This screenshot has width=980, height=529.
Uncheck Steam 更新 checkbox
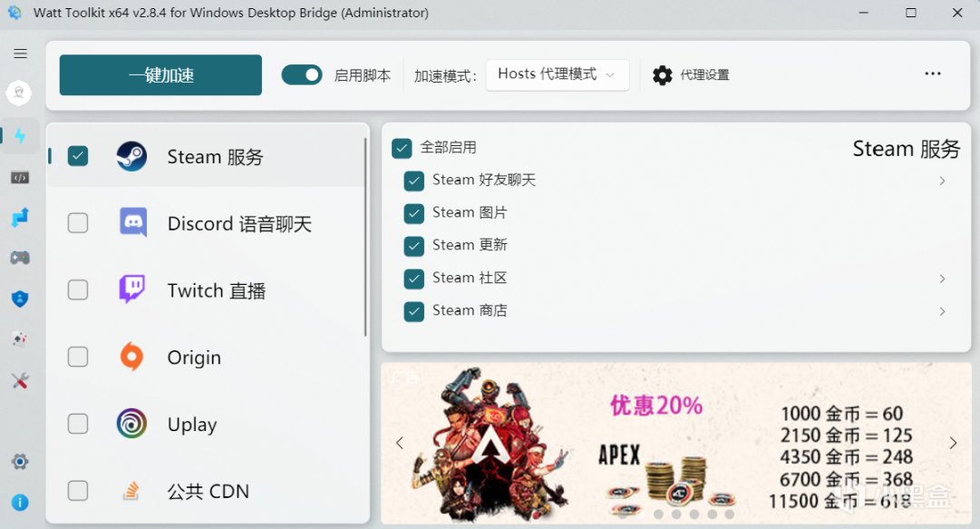pyautogui.click(x=413, y=246)
